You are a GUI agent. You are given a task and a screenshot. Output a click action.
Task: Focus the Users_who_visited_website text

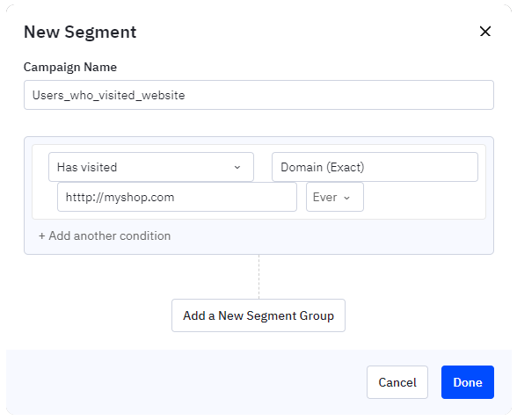[x=108, y=95]
